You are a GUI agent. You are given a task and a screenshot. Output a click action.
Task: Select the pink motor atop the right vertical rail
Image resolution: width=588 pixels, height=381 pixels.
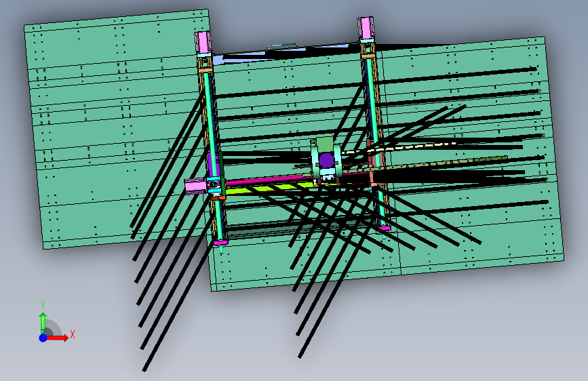tap(366, 28)
